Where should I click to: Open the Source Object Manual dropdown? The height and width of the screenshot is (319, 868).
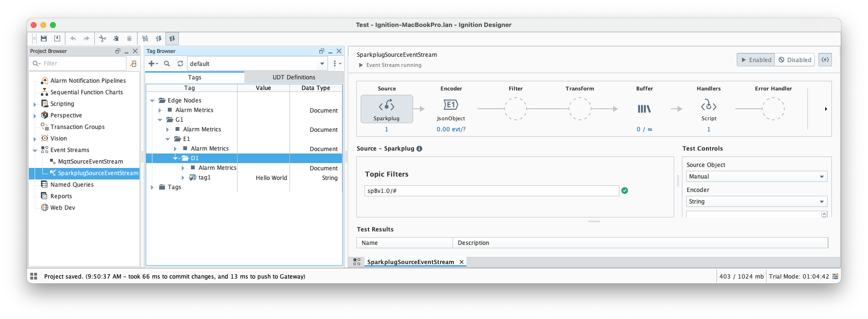pos(757,177)
